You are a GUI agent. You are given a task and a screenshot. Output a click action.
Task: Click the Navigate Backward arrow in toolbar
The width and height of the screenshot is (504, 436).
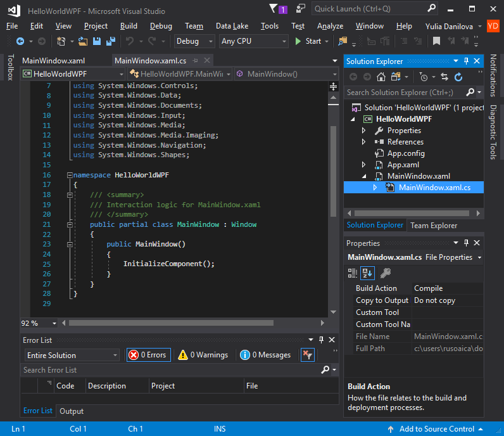pos(20,41)
